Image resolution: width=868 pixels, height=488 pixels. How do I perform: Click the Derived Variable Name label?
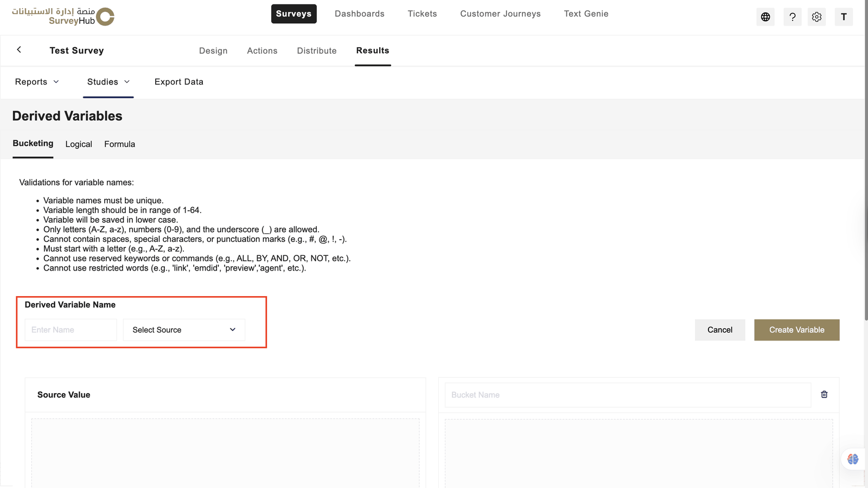point(70,305)
